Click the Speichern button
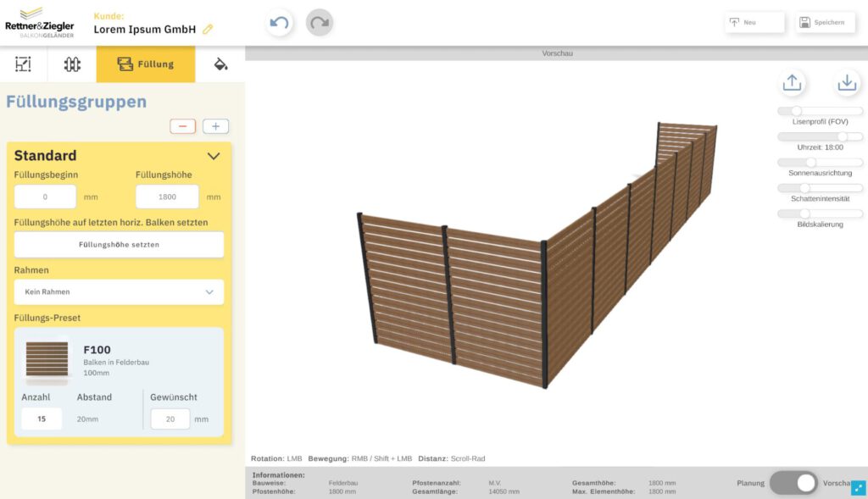Image resolution: width=868 pixels, height=499 pixels. coord(826,23)
